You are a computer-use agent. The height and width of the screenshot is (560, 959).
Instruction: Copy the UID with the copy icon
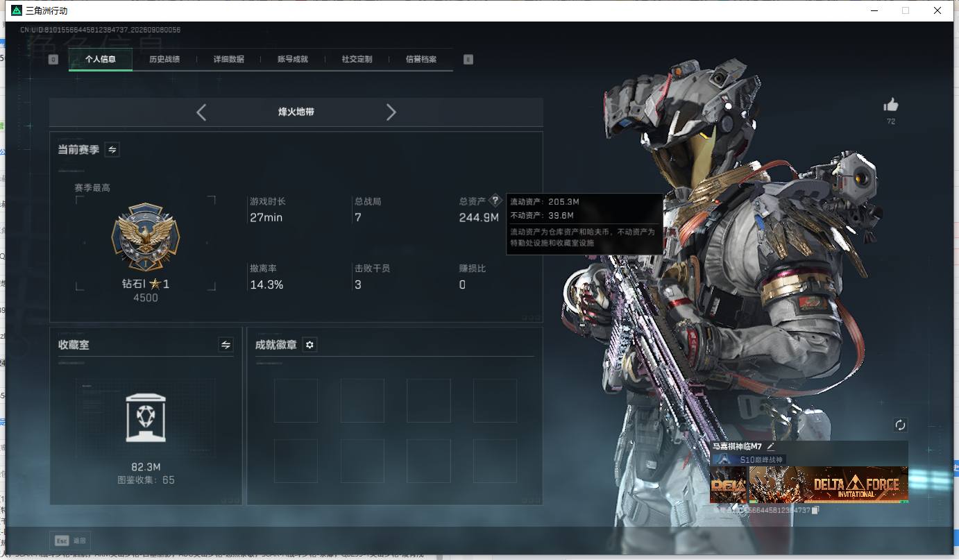pos(816,510)
